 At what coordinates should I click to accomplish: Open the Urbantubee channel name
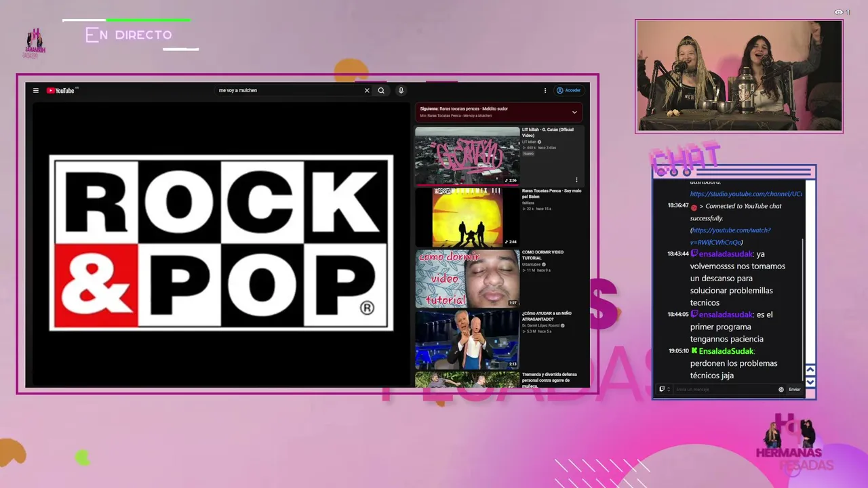click(x=532, y=264)
